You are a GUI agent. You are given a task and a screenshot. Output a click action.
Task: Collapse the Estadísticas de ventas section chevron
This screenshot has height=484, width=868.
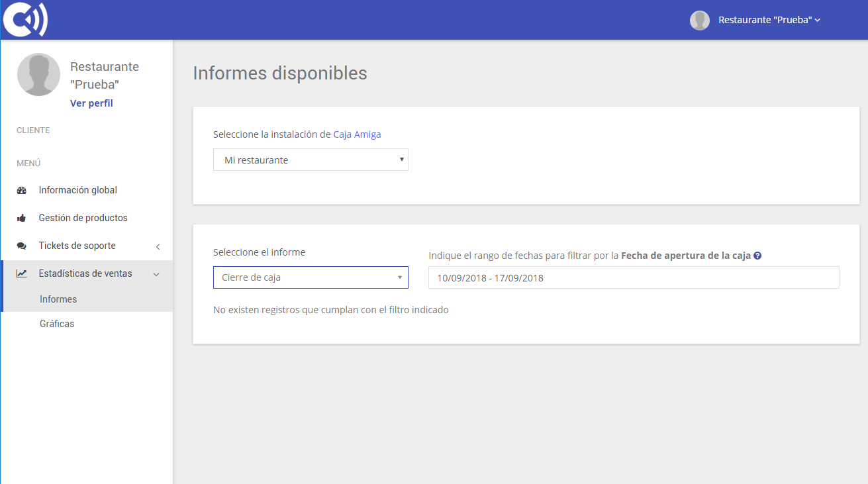pyautogui.click(x=156, y=273)
